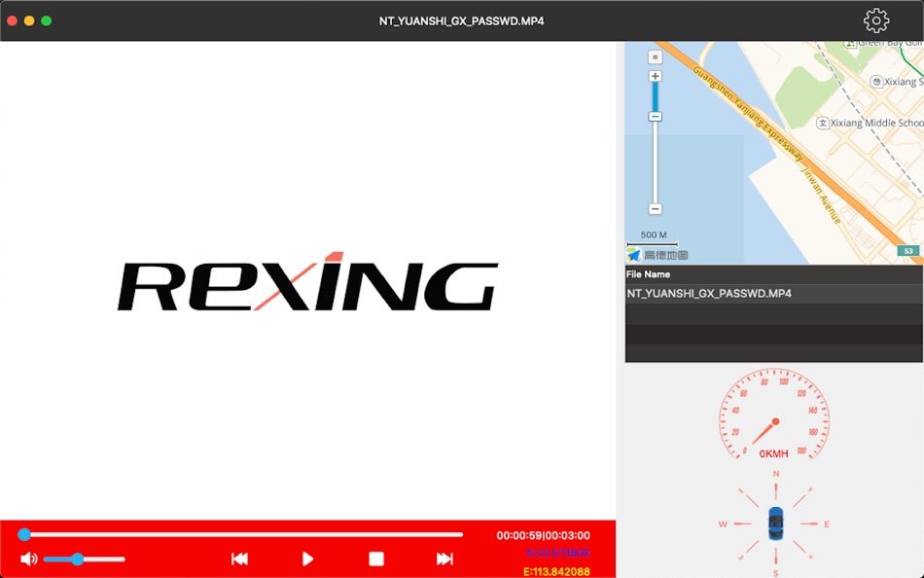Image resolution: width=924 pixels, height=578 pixels.
Task: Click the map locate button above zoom
Action: tap(655, 57)
